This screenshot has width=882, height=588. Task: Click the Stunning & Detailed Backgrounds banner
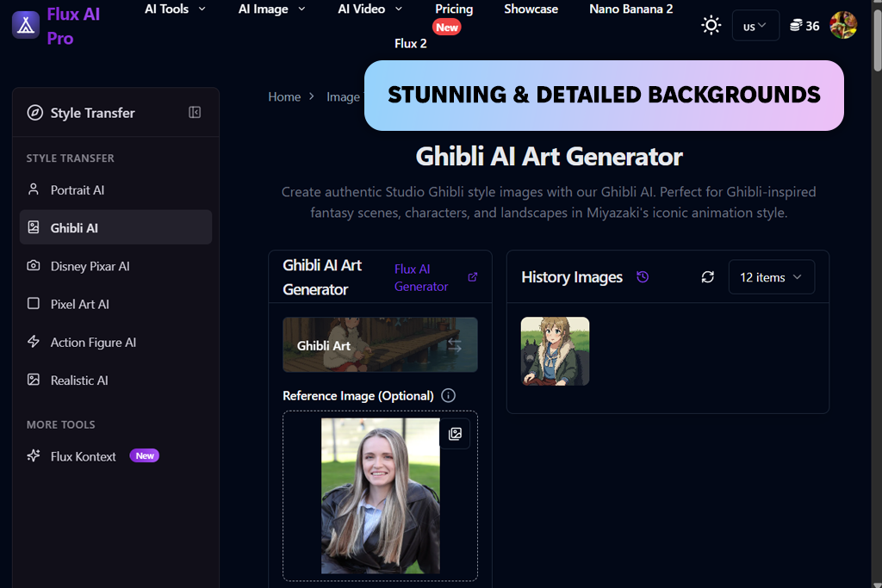[x=604, y=96]
